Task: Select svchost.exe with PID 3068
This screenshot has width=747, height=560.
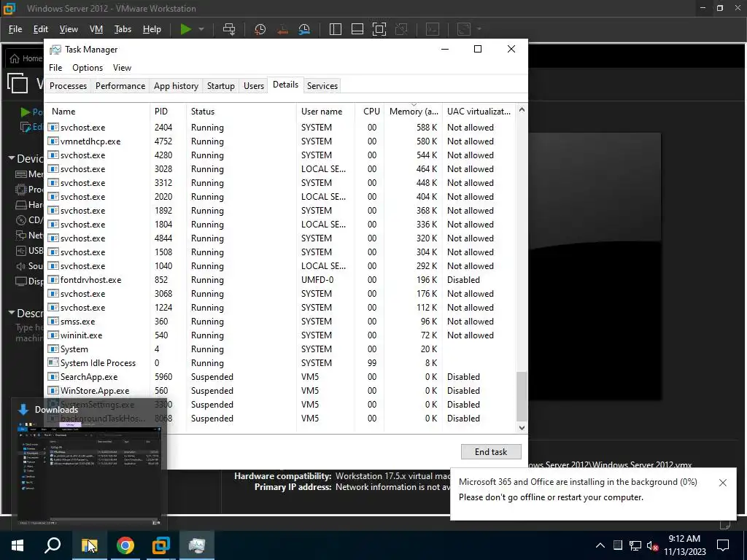Action: pos(281,294)
